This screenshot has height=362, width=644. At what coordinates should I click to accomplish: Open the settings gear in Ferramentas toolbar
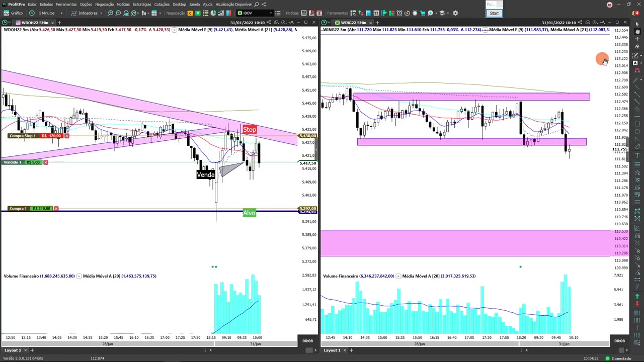point(455,13)
